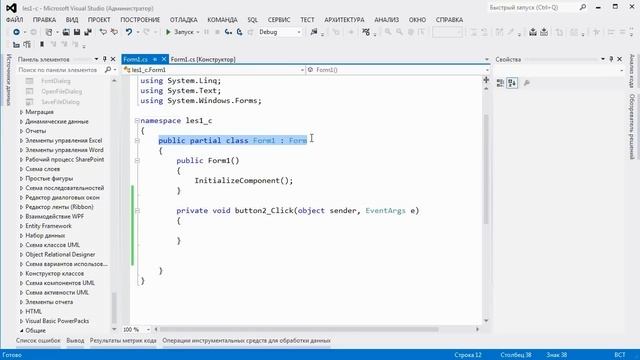Expand the Миграция toolbox group

pos(21,112)
